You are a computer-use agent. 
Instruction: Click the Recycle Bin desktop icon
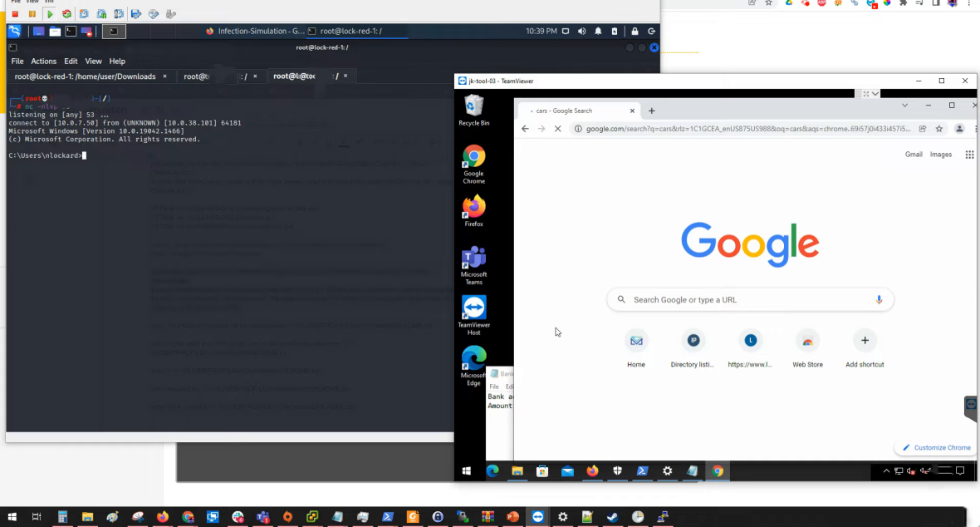point(473,111)
